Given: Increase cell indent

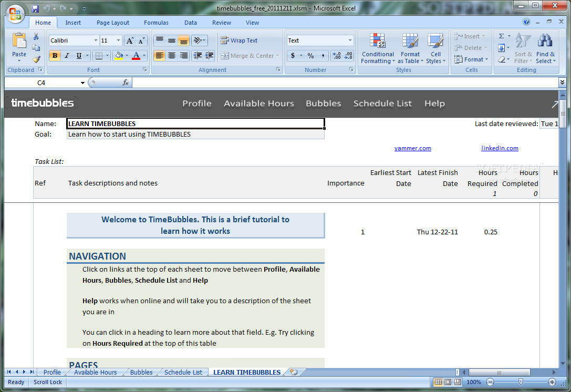Looking at the screenshot, I should [210, 56].
